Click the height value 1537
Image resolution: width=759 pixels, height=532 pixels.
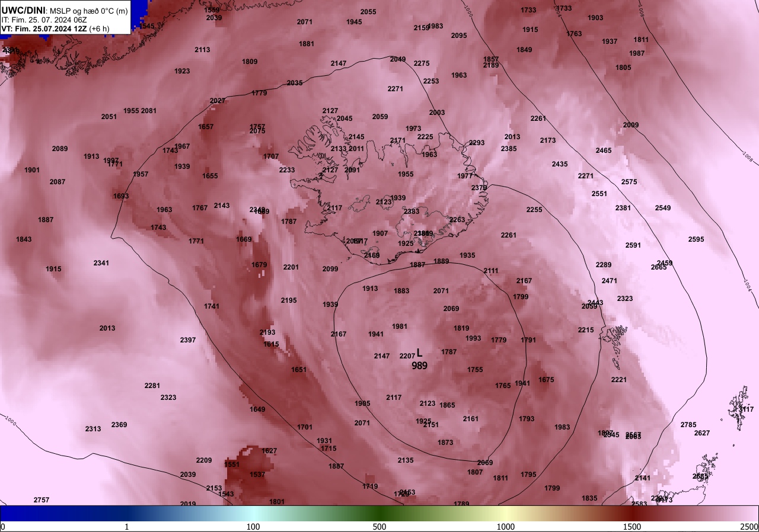(x=257, y=475)
